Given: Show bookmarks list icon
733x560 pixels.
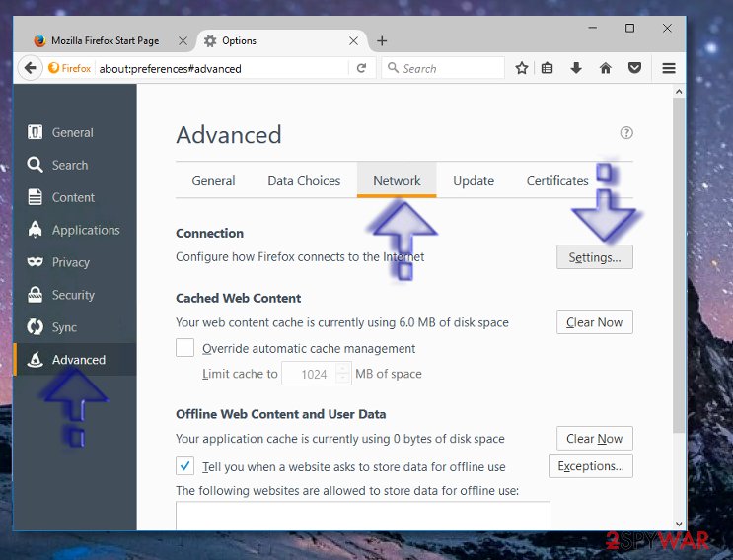Looking at the screenshot, I should tap(547, 68).
